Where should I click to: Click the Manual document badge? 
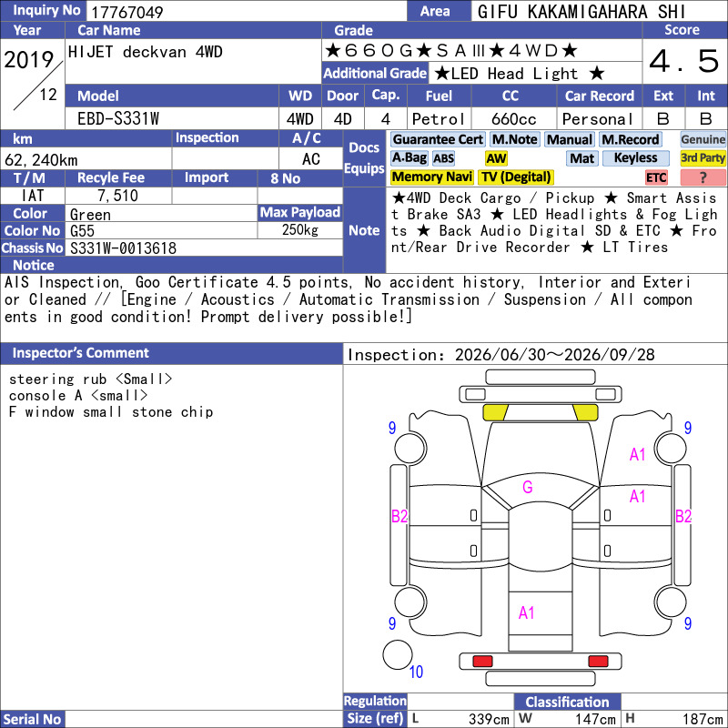[570, 140]
